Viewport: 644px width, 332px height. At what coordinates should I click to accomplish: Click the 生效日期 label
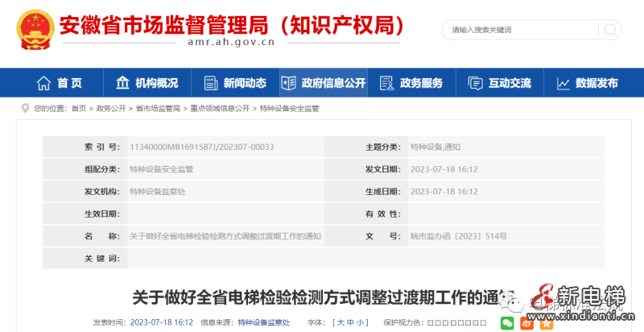[x=102, y=214]
